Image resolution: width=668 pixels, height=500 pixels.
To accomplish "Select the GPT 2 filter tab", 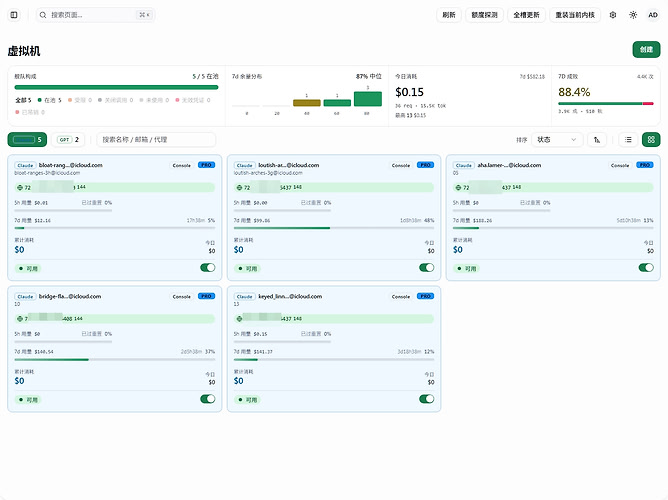I will tap(68, 140).
